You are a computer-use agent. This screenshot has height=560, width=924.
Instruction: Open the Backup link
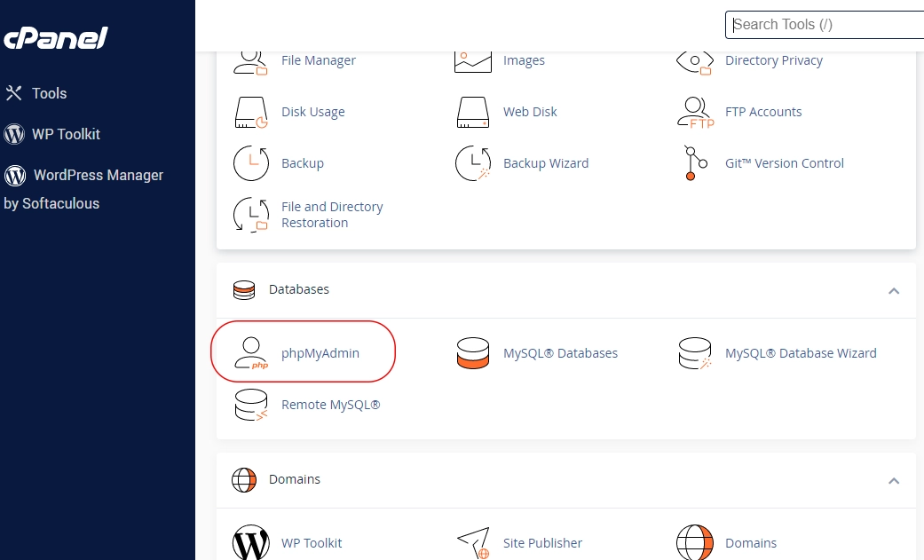pyautogui.click(x=303, y=162)
